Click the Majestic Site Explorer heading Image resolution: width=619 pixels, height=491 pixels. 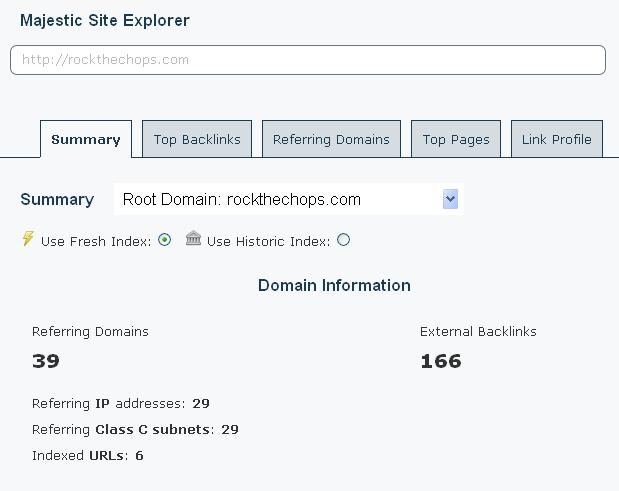[x=105, y=20]
